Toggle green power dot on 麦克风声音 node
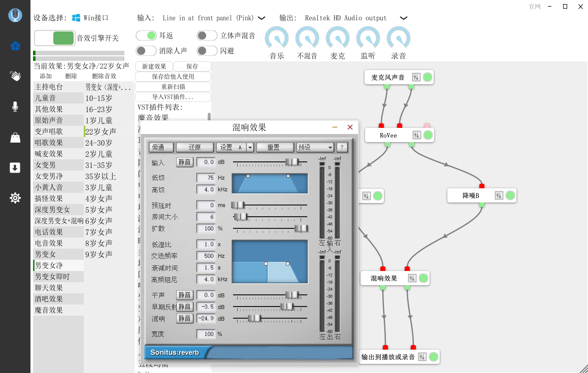Screen dimensions: 588x373 [x=427, y=77]
